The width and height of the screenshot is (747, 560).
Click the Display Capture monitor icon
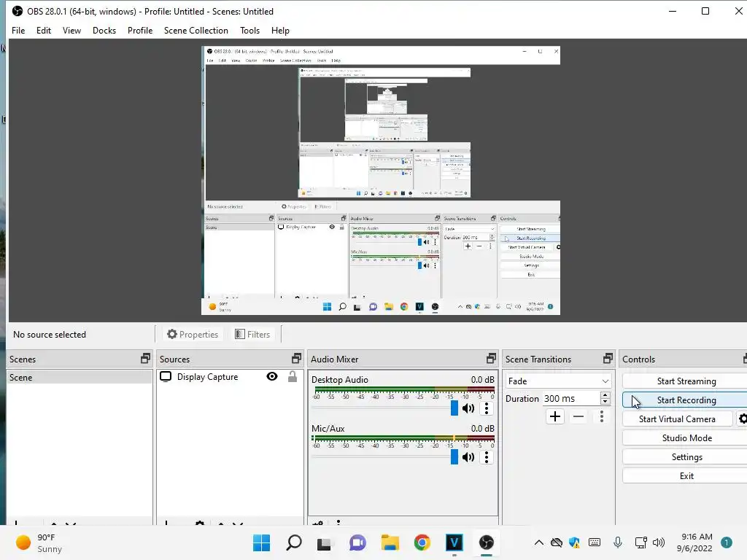(166, 377)
